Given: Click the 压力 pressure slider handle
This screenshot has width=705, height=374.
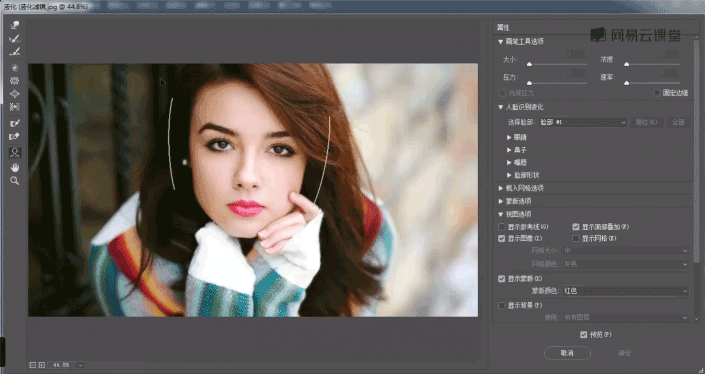Looking at the screenshot, I should click(530, 83).
